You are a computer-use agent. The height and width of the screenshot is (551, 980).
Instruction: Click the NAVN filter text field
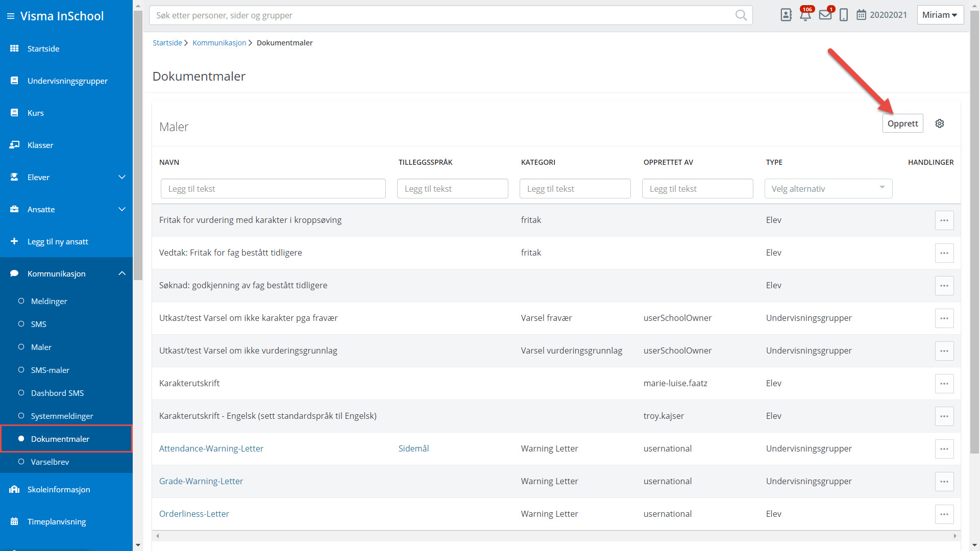point(273,189)
